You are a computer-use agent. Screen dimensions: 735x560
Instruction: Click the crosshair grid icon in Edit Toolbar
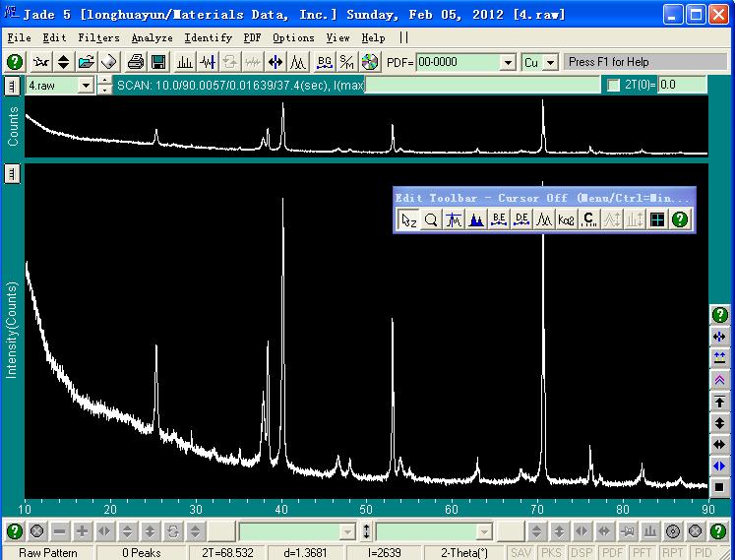(656, 219)
